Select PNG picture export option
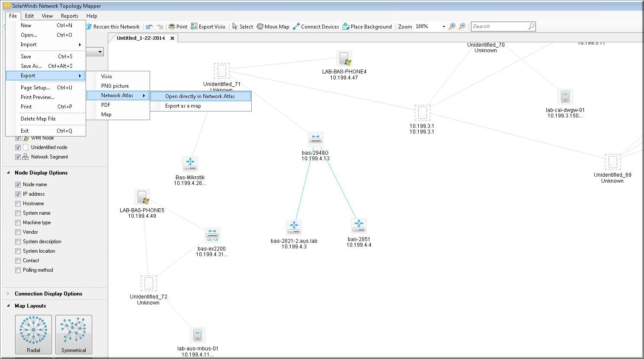 point(118,86)
